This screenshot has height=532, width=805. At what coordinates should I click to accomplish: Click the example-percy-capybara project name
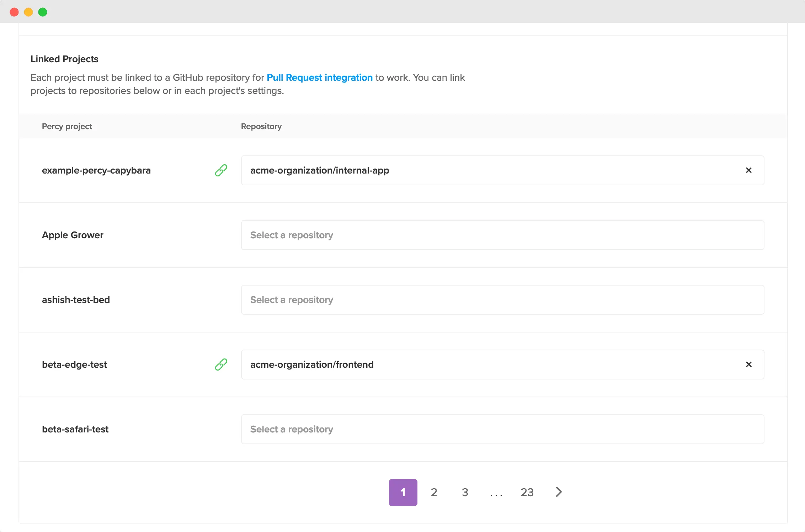click(96, 170)
